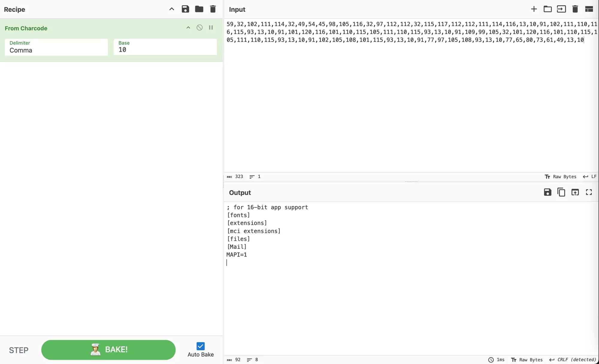Load a saved recipe folder icon
This screenshot has height=364, width=599.
point(199,9)
